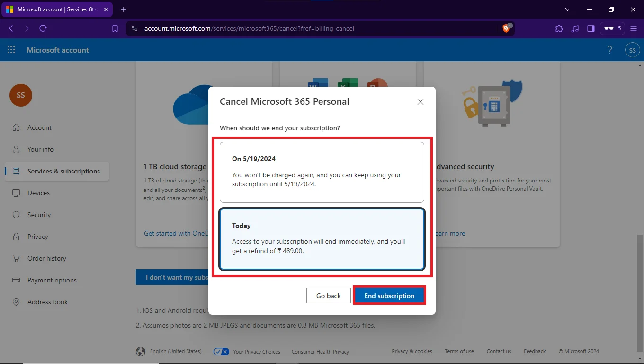644x364 pixels.
Task: View site information icon in address bar
Action: (134, 28)
